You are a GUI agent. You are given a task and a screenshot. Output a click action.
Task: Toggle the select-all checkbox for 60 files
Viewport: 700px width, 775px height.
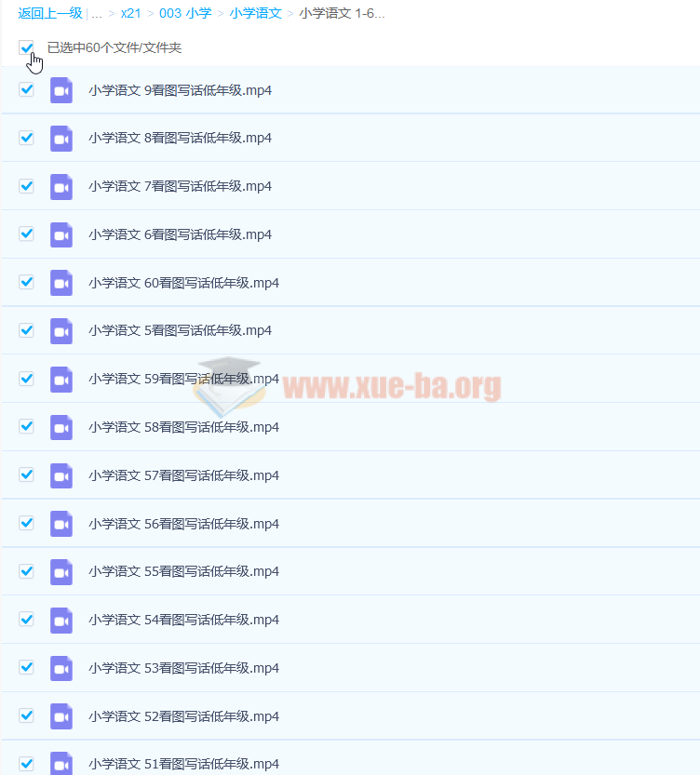point(27,47)
